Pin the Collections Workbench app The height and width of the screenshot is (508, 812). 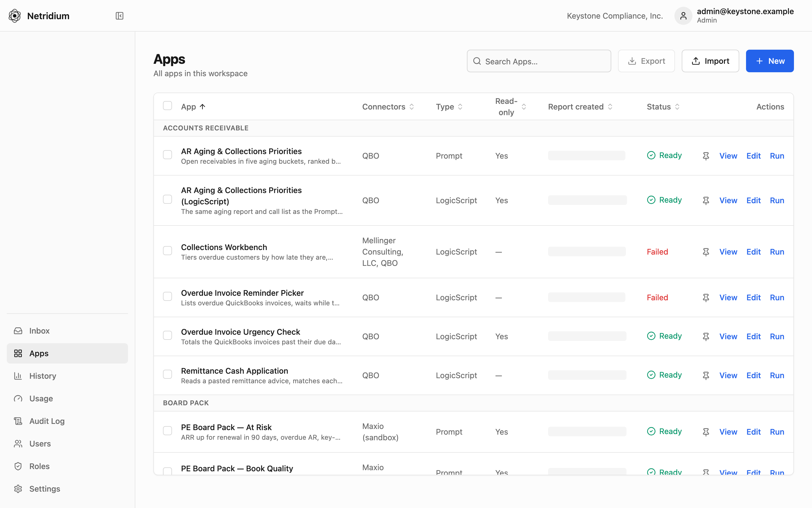pos(706,252)
